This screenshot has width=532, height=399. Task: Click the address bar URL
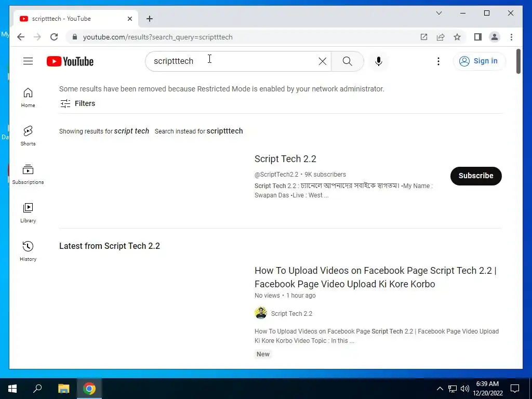pyautogui.click(x=158, y=37)
